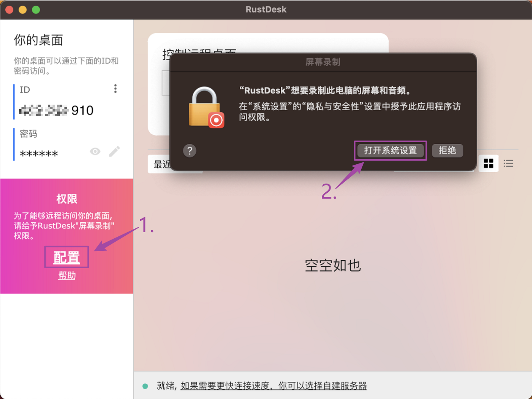The height and width of the screenshot is (399, 532).
Task: Open the 帮助 link in permissions panel
Action: [67, 276]
